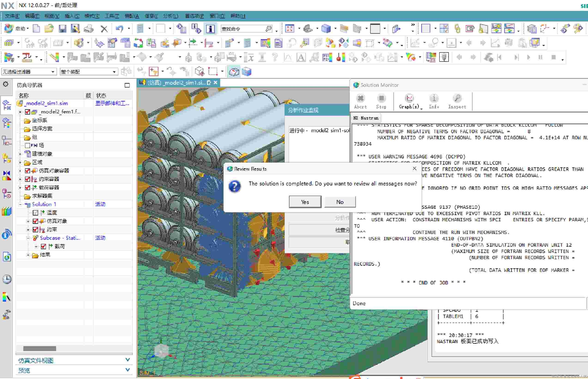This screenshot has height=379, width=588.
Task: Click the text annotation 'A' toolbar icon
Action: coord(301,57)
